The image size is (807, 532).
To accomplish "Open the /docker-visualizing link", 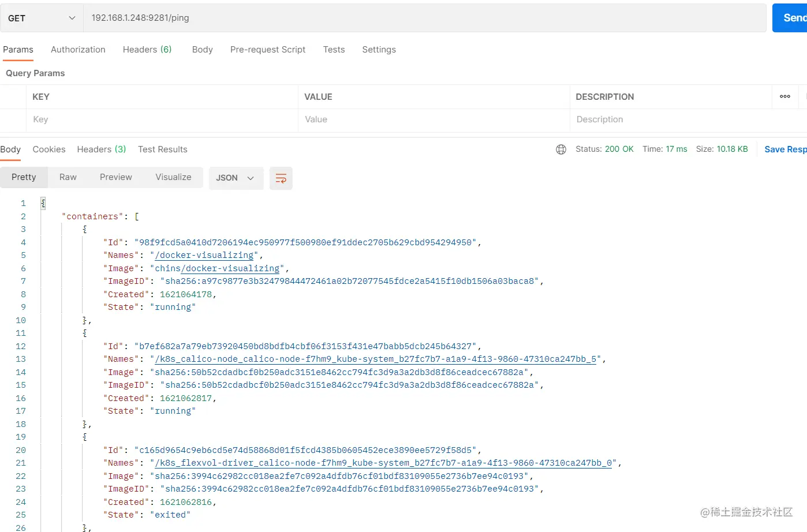I will pos(204,255).
